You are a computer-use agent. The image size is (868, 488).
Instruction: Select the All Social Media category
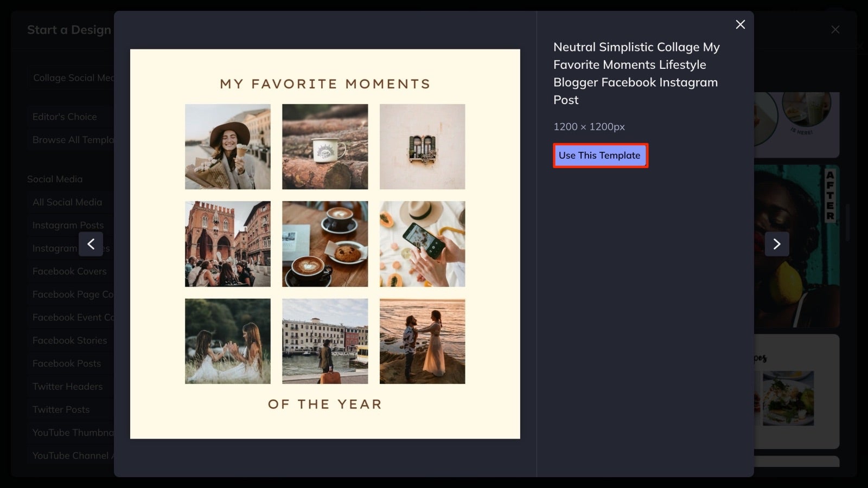tap(67, 202)
